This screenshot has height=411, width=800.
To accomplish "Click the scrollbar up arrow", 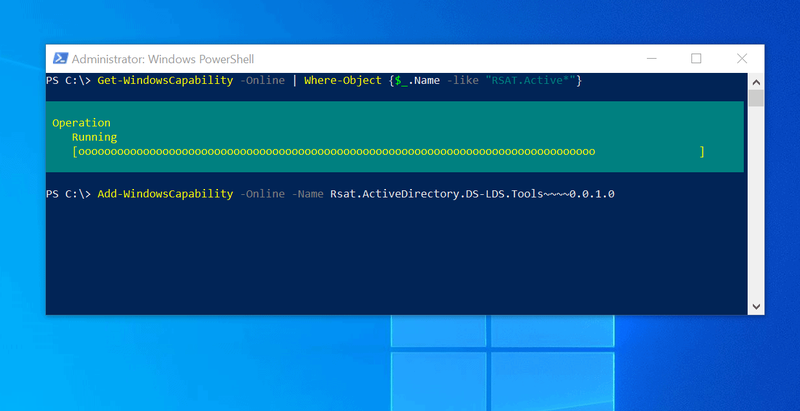I will tap(756, 82).
